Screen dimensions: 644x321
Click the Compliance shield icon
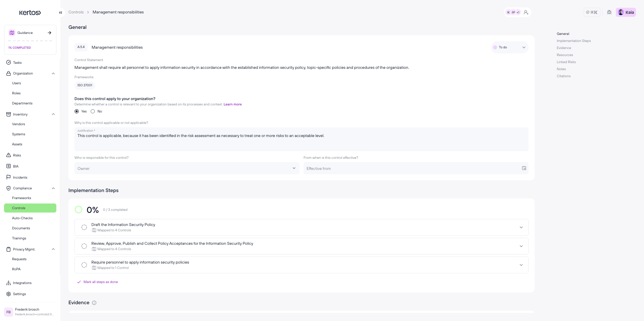pos(9,188)
